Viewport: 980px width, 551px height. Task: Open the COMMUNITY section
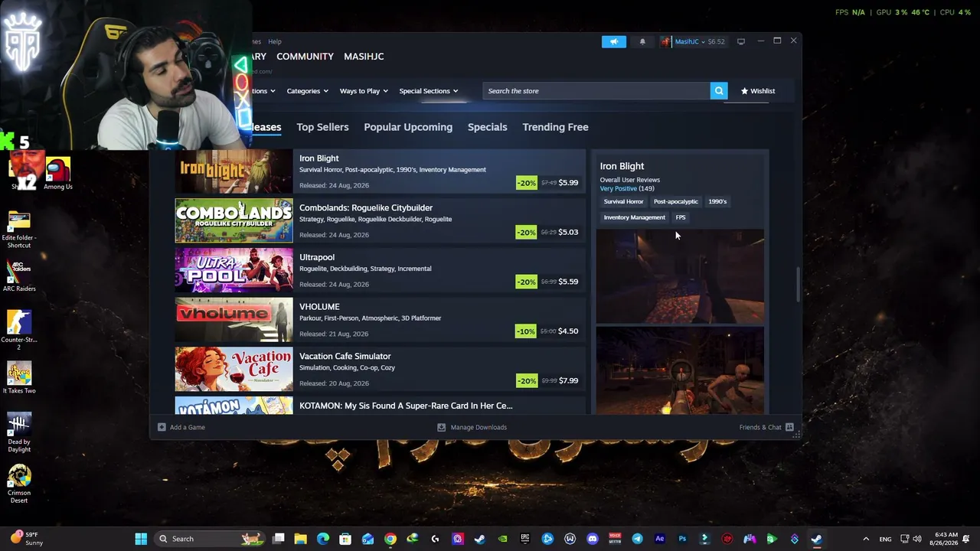coord(305,57)
